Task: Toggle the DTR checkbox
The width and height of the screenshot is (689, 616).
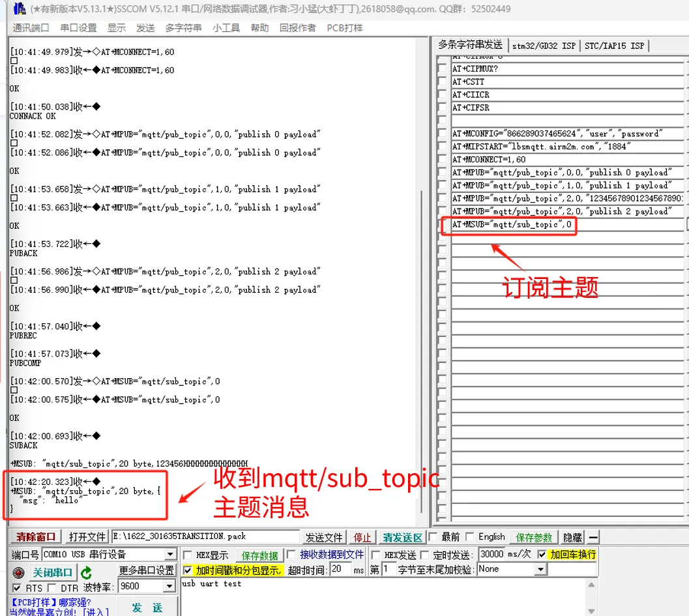Action: tap(52, 587)
